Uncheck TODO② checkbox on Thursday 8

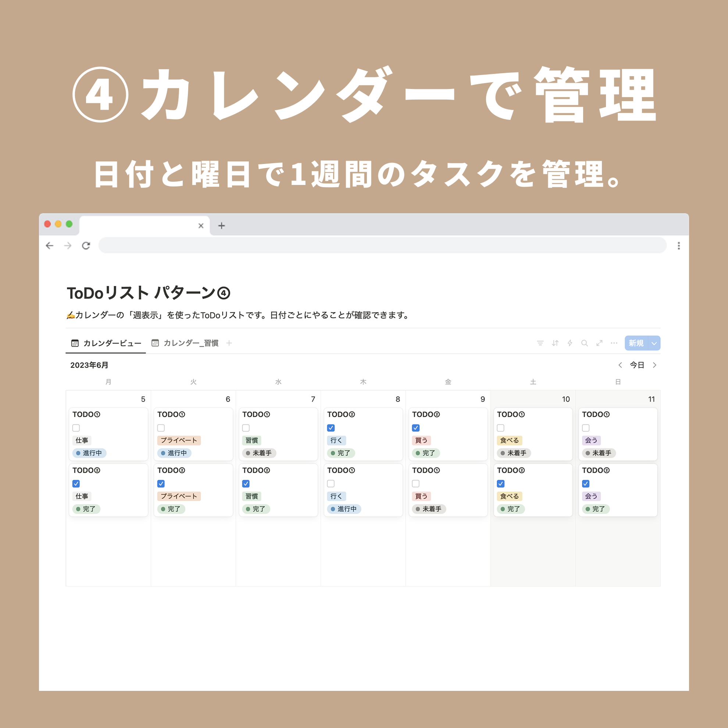331,428
